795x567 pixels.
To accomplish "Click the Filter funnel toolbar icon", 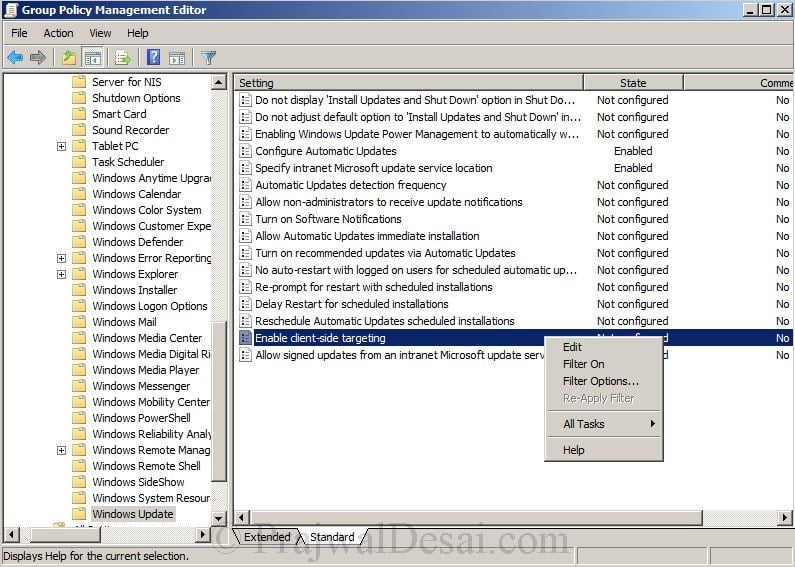I will [x=209, y=58].
